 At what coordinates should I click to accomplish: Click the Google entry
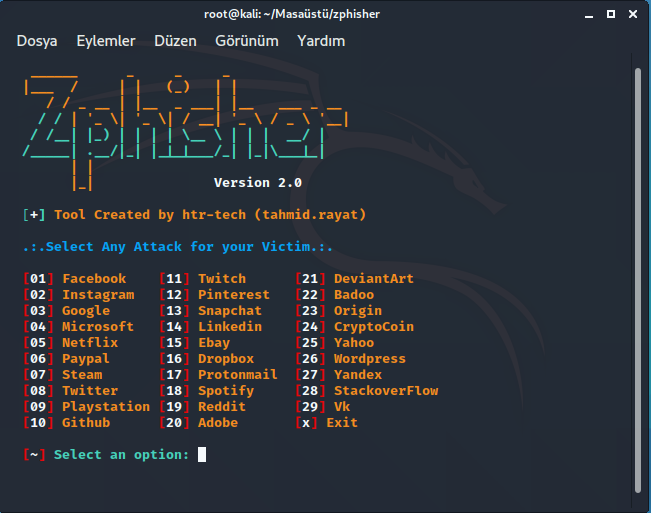coord(86,311)
